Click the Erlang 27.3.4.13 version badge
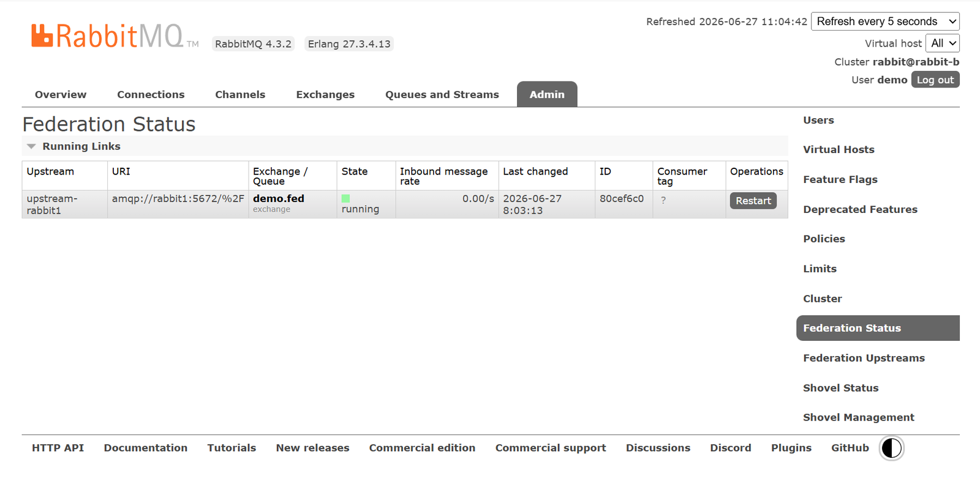Viewport: 980px width, 489px height. click(349, 44)
